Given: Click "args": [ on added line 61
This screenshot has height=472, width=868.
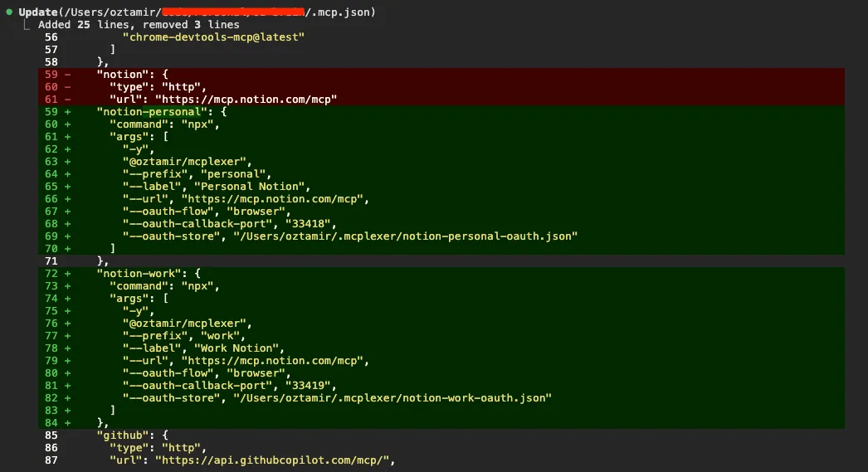Looking at the screenshot, I should [139, 137].
